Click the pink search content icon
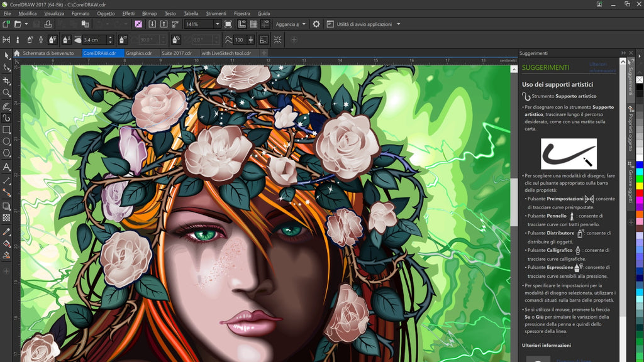Viewport: 644px width, 362px height. (x=138, y=25)
